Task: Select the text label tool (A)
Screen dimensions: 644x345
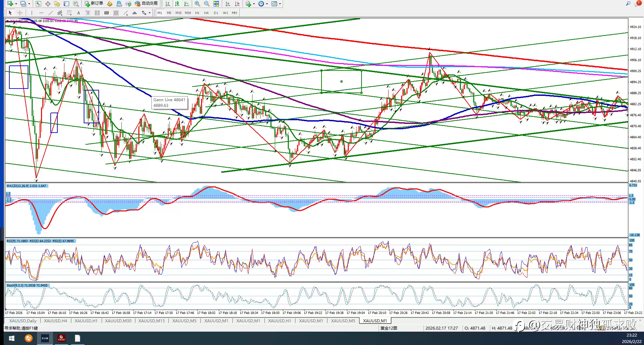Action: (x=78, y=13)
